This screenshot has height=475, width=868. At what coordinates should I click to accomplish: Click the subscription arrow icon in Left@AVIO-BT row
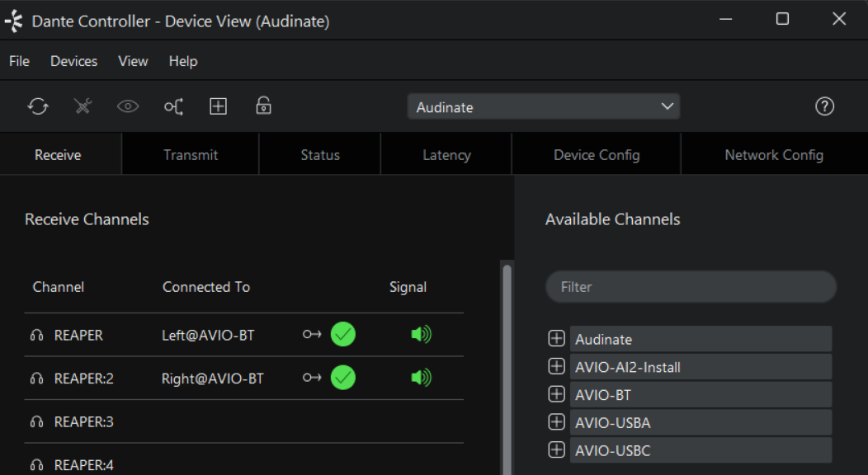[x=312, y=334]
